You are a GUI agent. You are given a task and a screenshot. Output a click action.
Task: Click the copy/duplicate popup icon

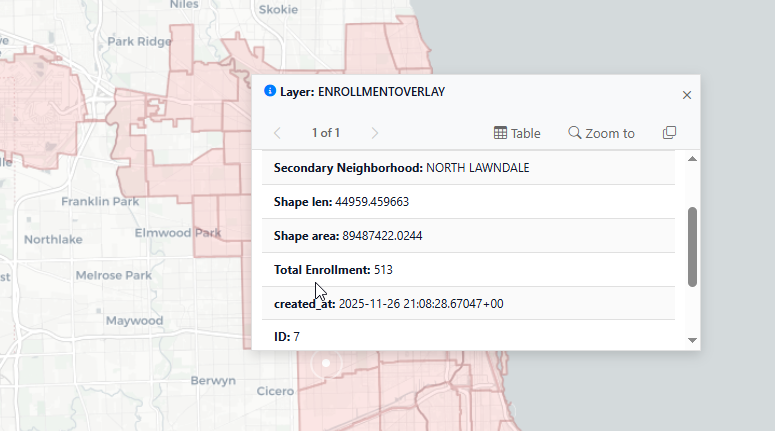click(669, 132)
